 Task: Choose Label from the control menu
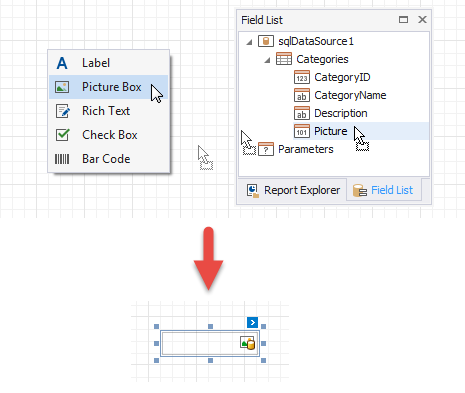click(x=108, y=63)
